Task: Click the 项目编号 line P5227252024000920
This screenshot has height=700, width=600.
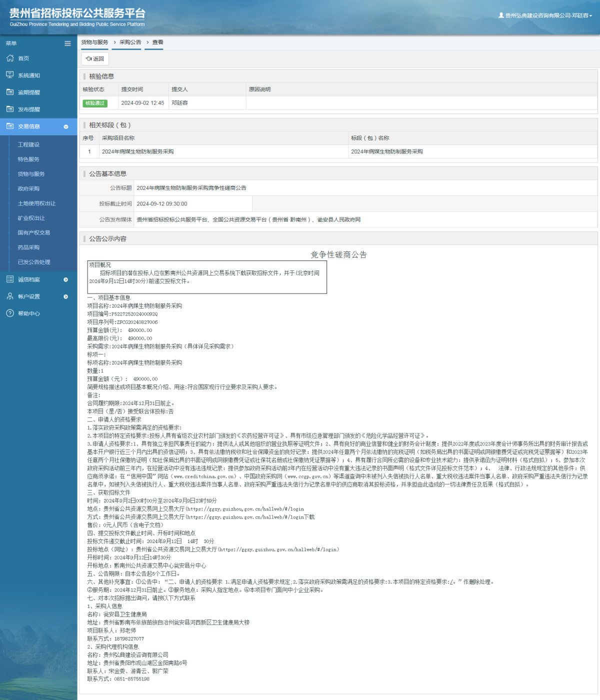Action: [122, 314]
